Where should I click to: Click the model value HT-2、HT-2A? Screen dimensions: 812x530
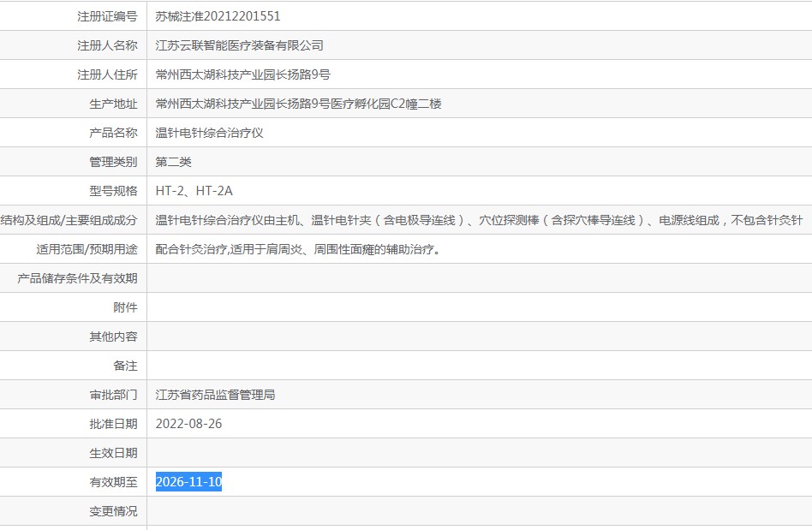pyautogui.click(x=194, y=191)
